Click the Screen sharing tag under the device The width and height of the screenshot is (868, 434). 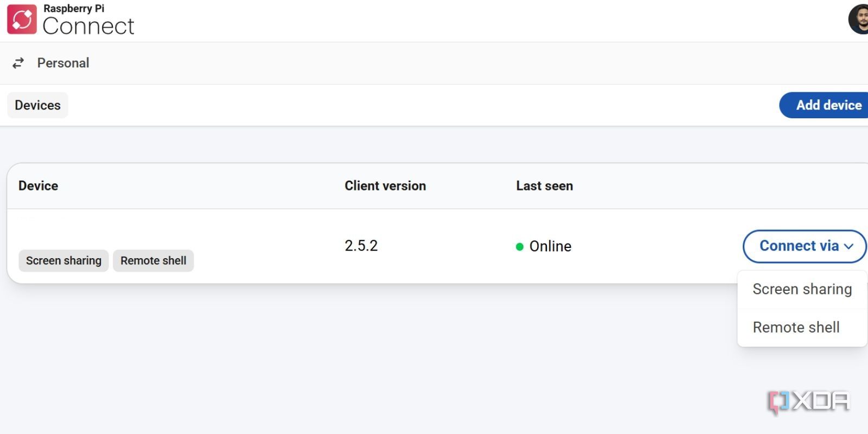[63, 261]
